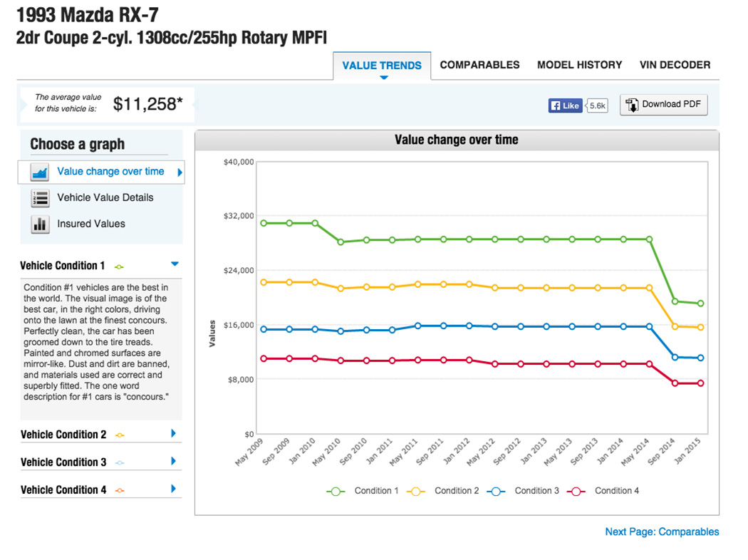748x560 pixels.
Task: Toggle Condition 2 series in chart legend
Action: point(442,492)
